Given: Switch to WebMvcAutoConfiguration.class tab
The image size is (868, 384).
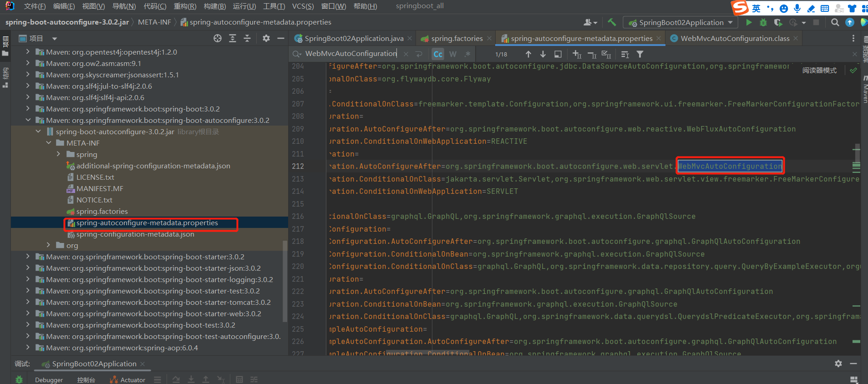Looking at the screenshot, I should (735, 39).
